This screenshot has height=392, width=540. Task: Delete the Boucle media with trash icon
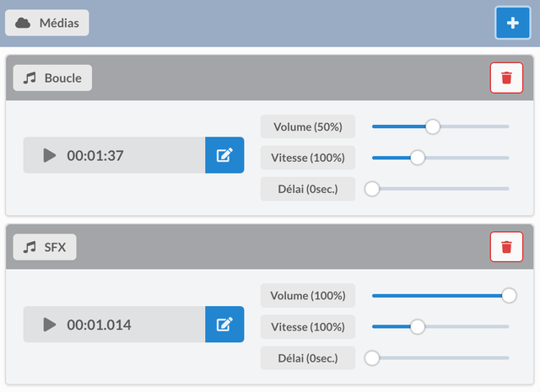tap(506, 78)
